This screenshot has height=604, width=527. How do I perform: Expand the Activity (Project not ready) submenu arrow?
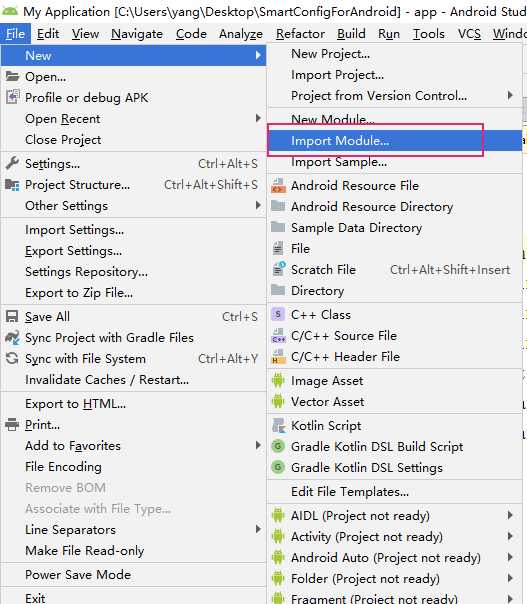click(510, 536)
